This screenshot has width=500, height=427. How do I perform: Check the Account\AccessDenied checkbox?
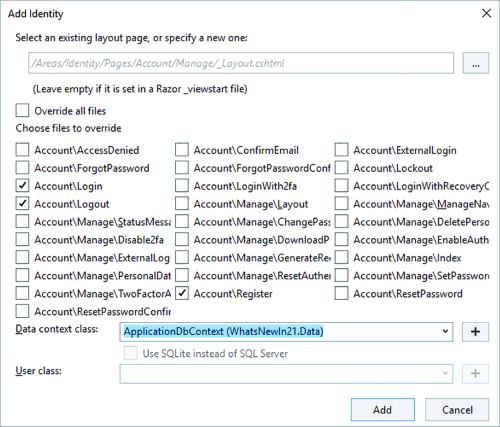[x=22, y=150]
